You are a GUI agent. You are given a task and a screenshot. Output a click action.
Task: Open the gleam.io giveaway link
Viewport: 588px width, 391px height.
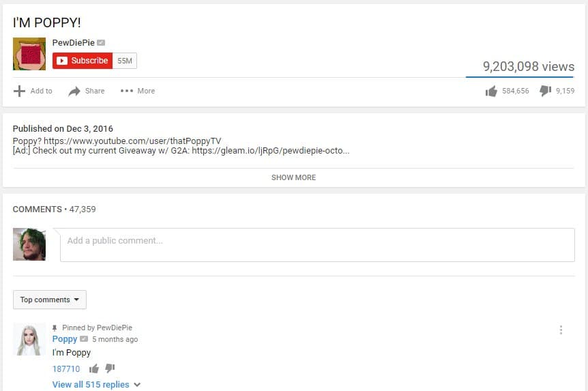[271, 151]
